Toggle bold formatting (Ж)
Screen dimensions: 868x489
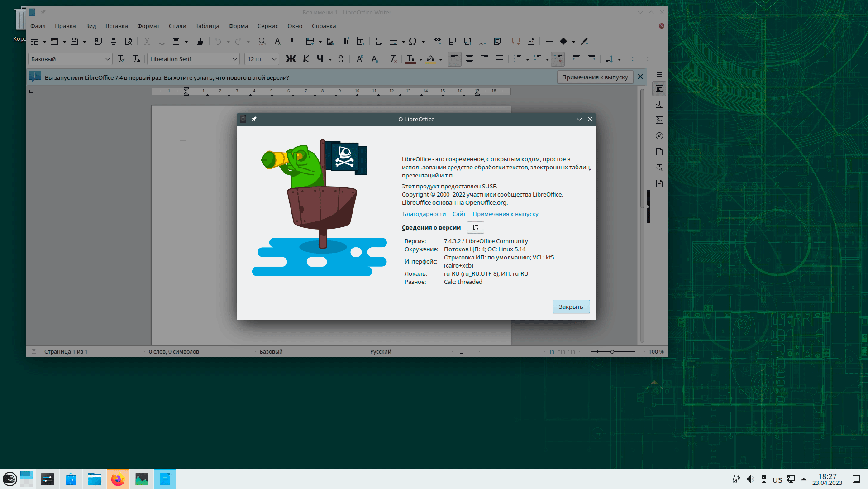point(291,59)
